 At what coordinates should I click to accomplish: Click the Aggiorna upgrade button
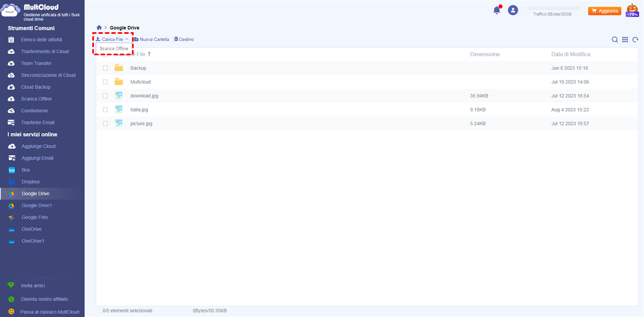coord(604,11)
